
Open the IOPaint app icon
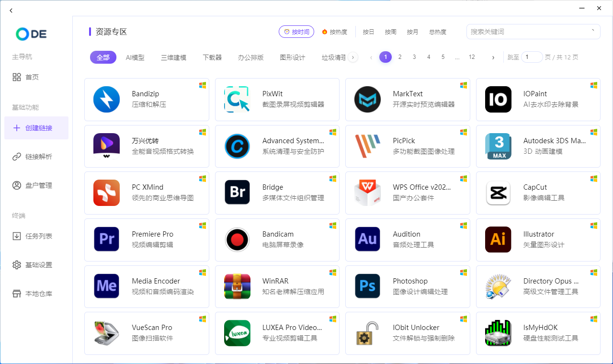(498, 100)
